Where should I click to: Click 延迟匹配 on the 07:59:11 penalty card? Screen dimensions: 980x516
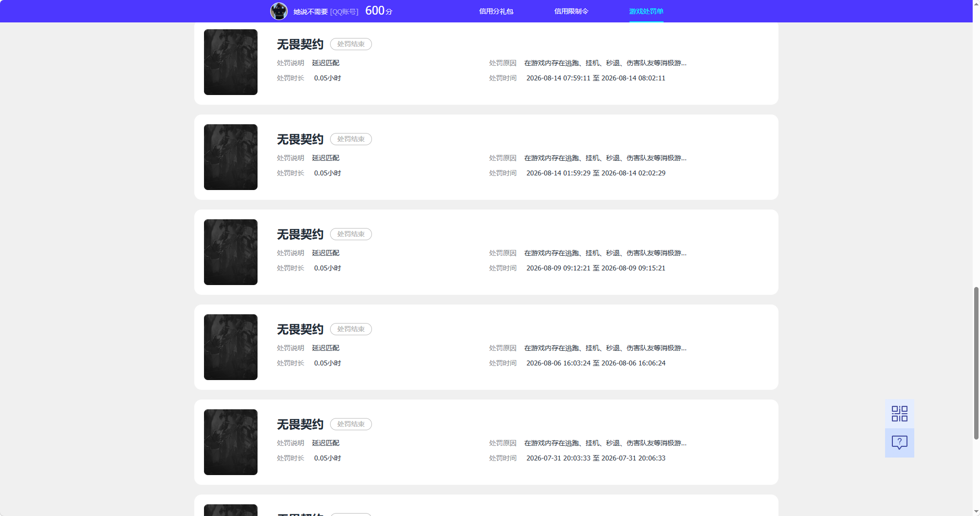click(326, 63)
